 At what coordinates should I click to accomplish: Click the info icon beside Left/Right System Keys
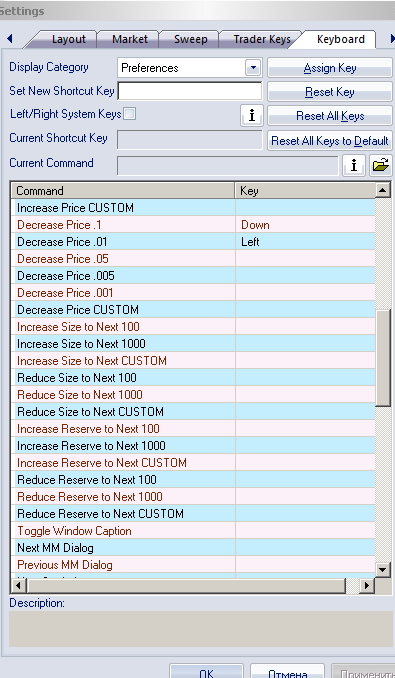point(252,115)
